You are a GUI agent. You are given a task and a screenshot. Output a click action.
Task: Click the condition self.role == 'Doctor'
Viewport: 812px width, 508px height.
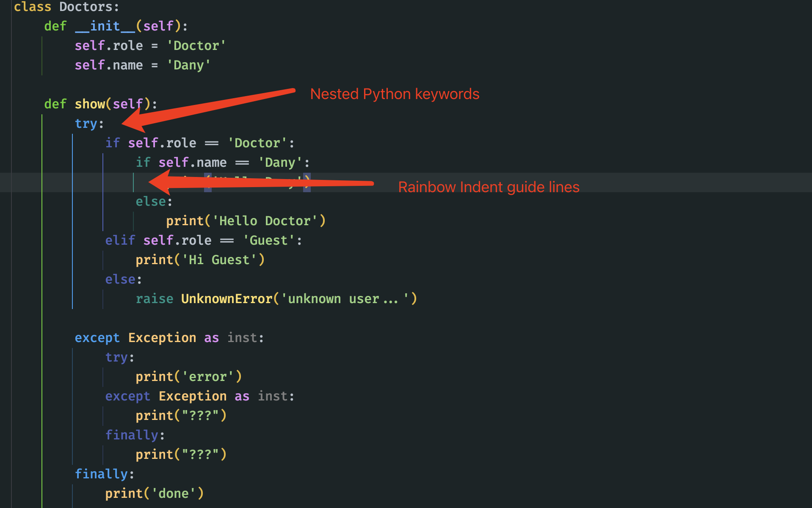pos(199,143)
